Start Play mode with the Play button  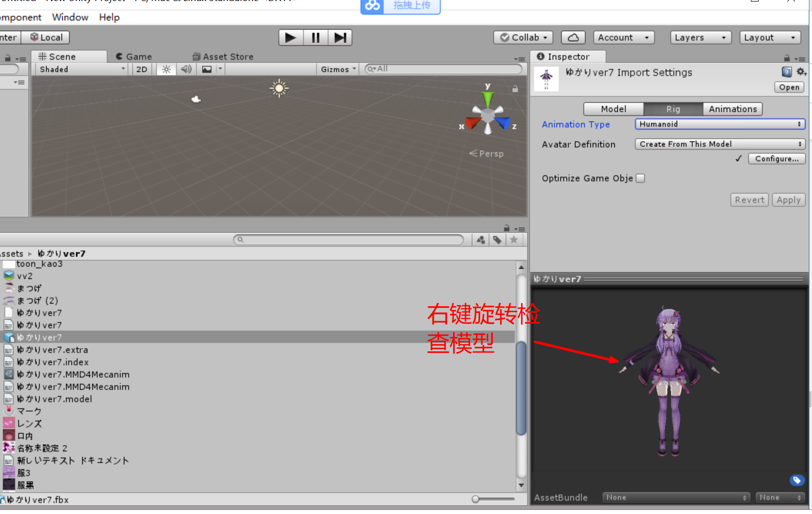291,37
